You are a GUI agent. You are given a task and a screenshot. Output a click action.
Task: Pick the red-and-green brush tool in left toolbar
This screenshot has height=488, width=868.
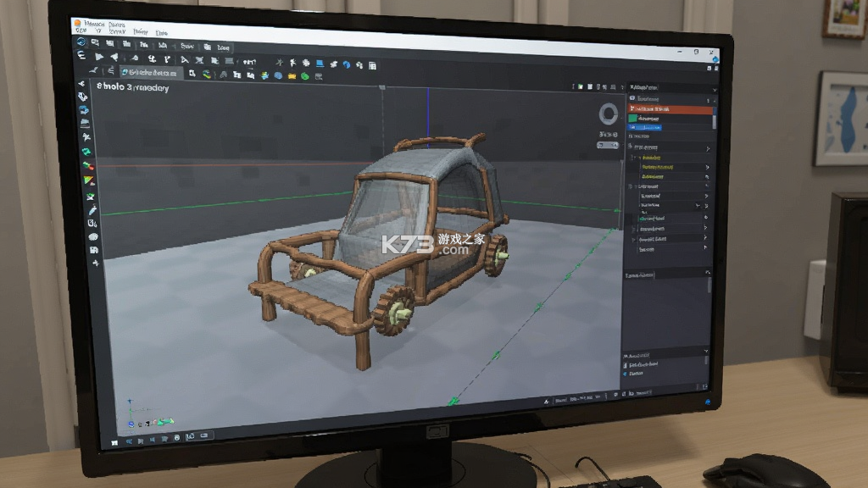(x=88, y=165)
